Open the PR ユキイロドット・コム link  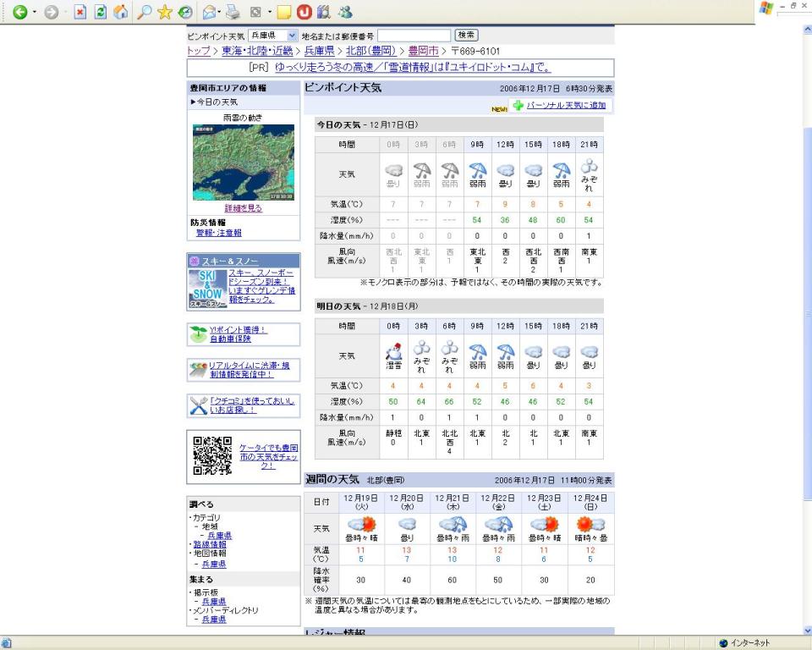[x=413, y=68]
